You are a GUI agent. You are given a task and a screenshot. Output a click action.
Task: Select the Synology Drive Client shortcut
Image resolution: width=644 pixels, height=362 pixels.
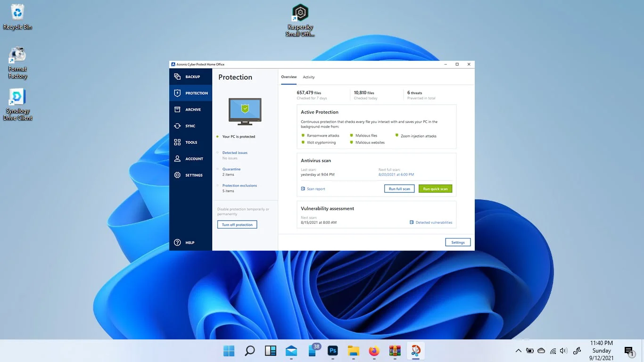[x=17, y=104]
